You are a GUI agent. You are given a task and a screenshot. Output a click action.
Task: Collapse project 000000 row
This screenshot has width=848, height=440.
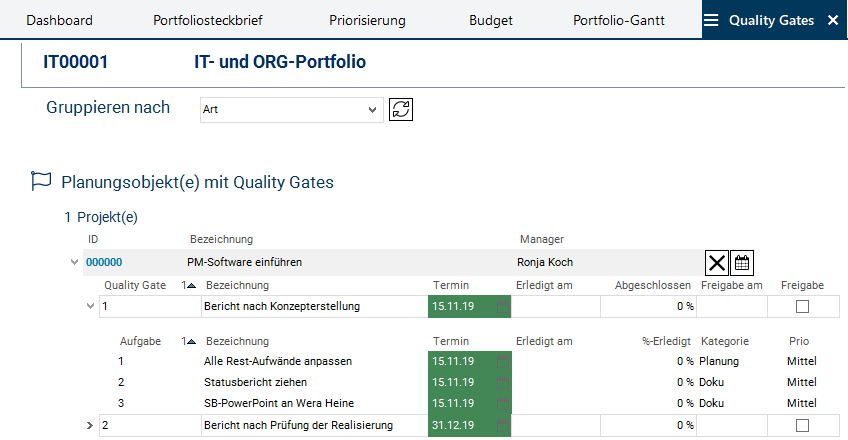click(x=74, y=263)
